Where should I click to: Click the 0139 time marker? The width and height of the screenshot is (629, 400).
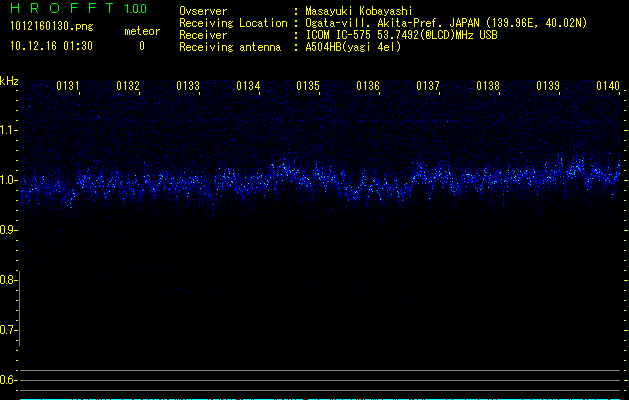548,87
